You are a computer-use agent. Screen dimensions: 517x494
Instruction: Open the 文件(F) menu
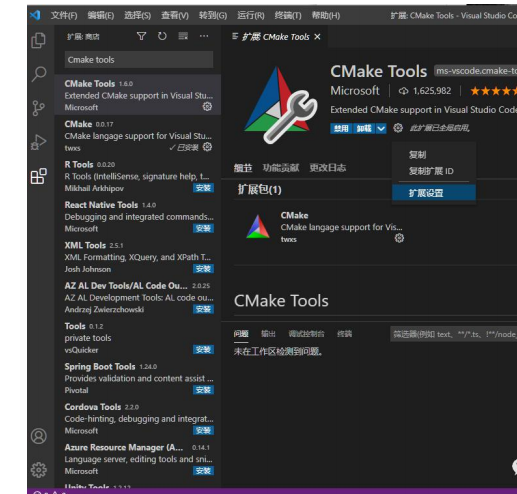pyautogui.click(x=64, y=15)
